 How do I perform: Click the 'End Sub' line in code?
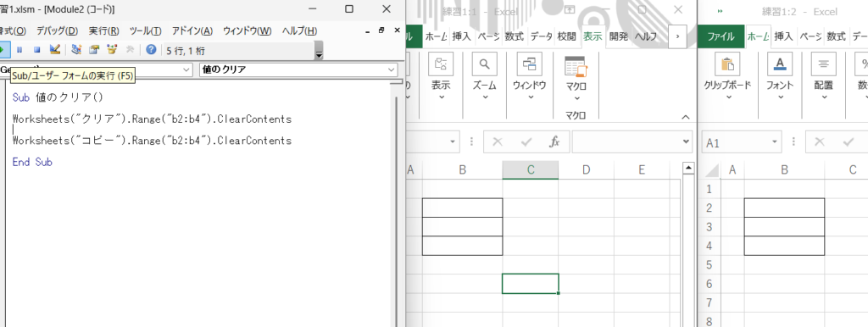tap(32, 162)
